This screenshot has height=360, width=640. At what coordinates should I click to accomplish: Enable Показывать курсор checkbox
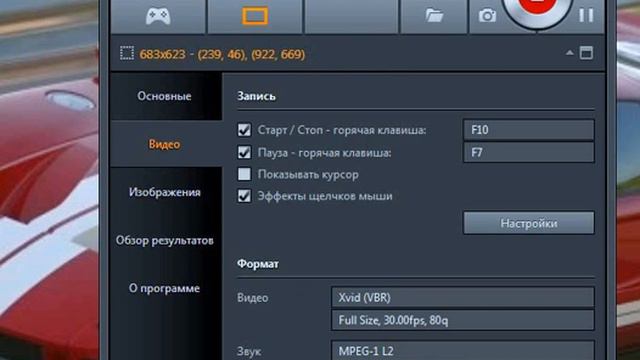coord(244,174)
